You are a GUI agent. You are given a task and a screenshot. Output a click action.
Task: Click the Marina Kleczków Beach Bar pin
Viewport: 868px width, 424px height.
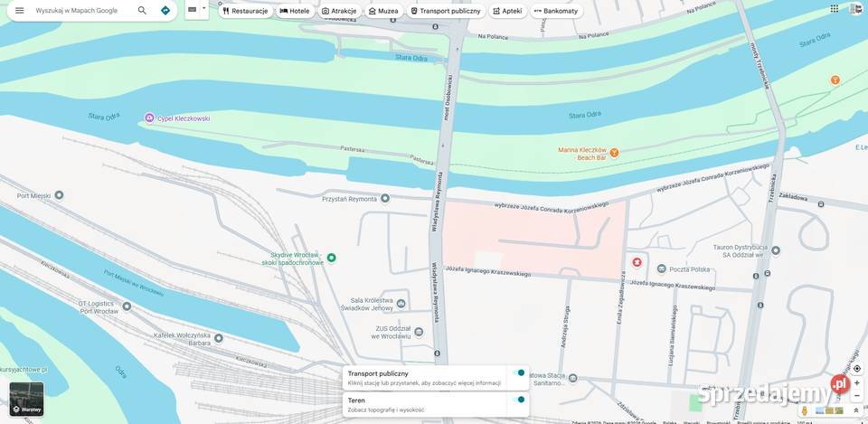pyautogui.click(x=614, y=152)
